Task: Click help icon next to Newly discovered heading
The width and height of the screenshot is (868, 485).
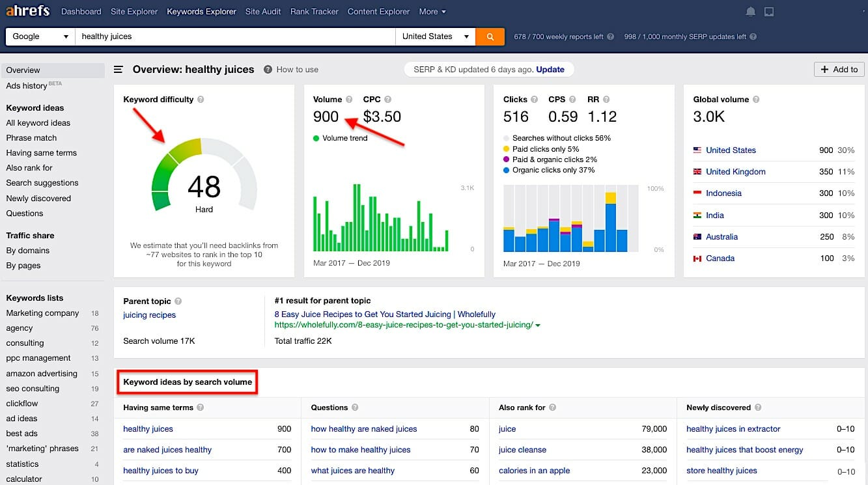Action: [x=758, y=408]
